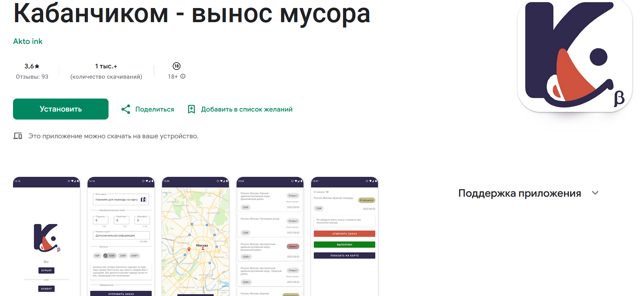Click the bookmark icon for wishlist
The height and width of the screenshot is (296, 644).
(191, 109)
